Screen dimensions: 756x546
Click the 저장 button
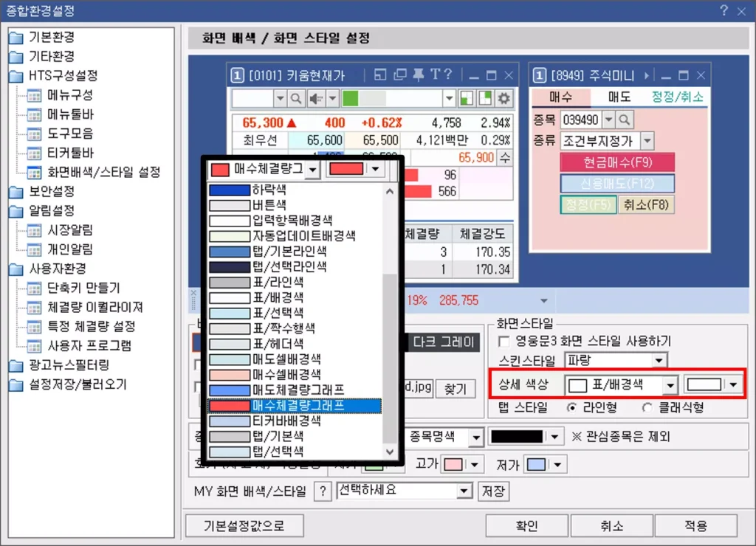pyautogui.click(x=493, y=491)
